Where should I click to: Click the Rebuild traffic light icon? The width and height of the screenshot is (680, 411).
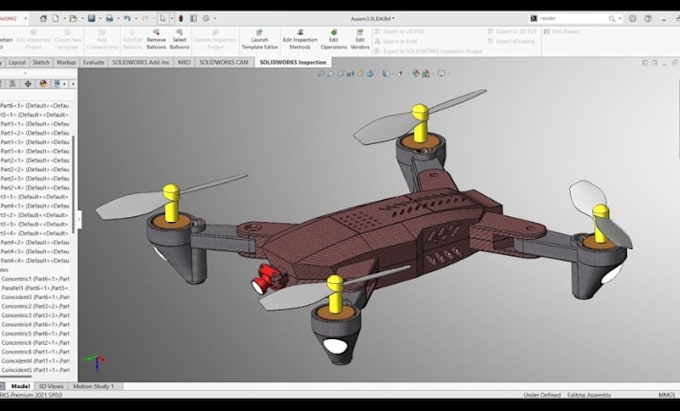(181, 19)
